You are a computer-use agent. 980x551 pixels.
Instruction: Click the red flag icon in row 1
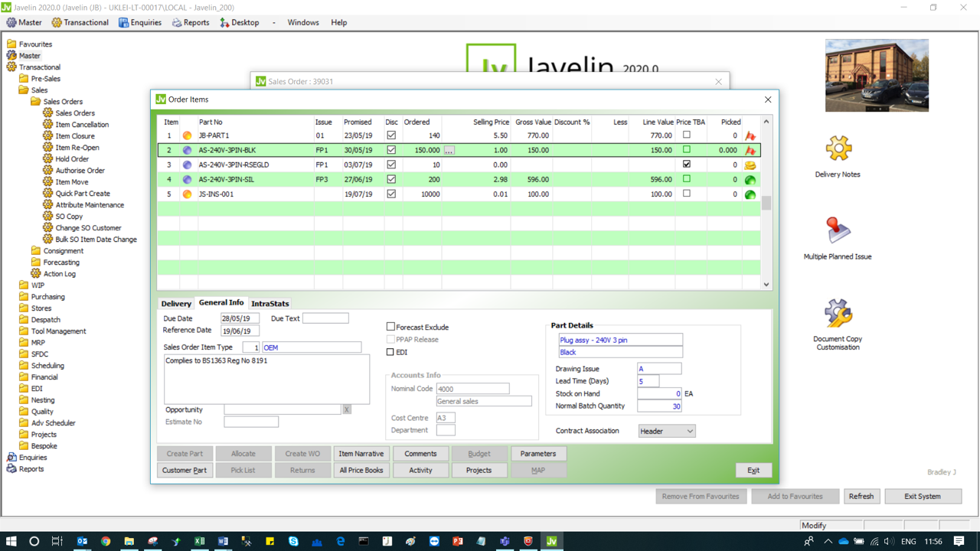[750, 135]
